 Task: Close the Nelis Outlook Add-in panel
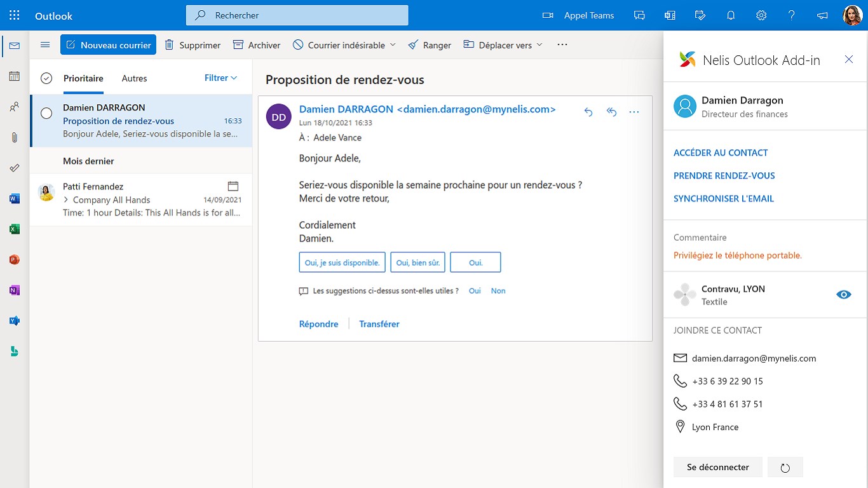click(849, 59)
